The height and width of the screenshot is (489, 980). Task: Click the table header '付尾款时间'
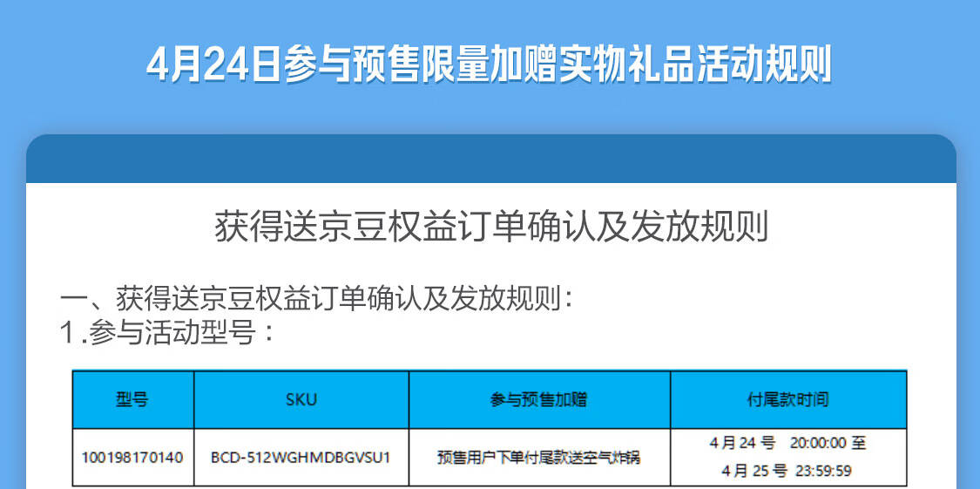pos(788,399)
